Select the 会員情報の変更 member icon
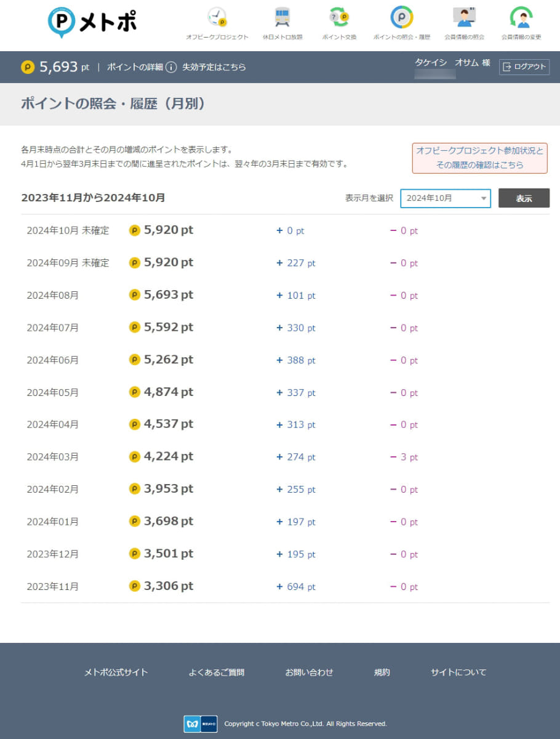 click(522, 17)
